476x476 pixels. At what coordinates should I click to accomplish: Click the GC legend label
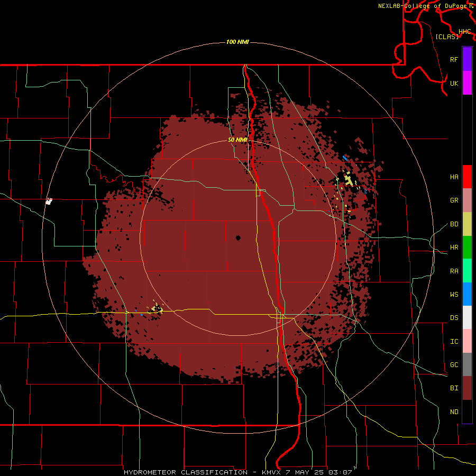(454, 364)
